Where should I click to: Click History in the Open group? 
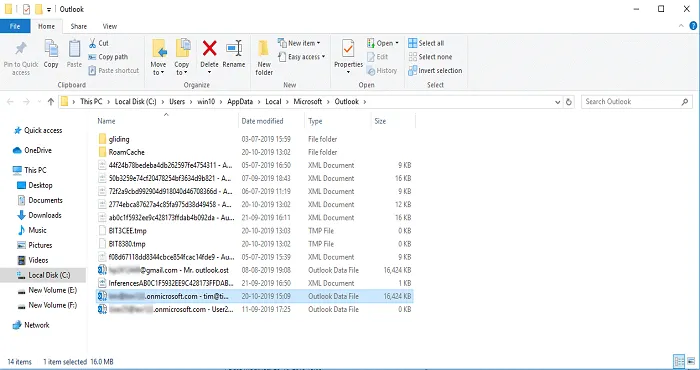[382, 70]
